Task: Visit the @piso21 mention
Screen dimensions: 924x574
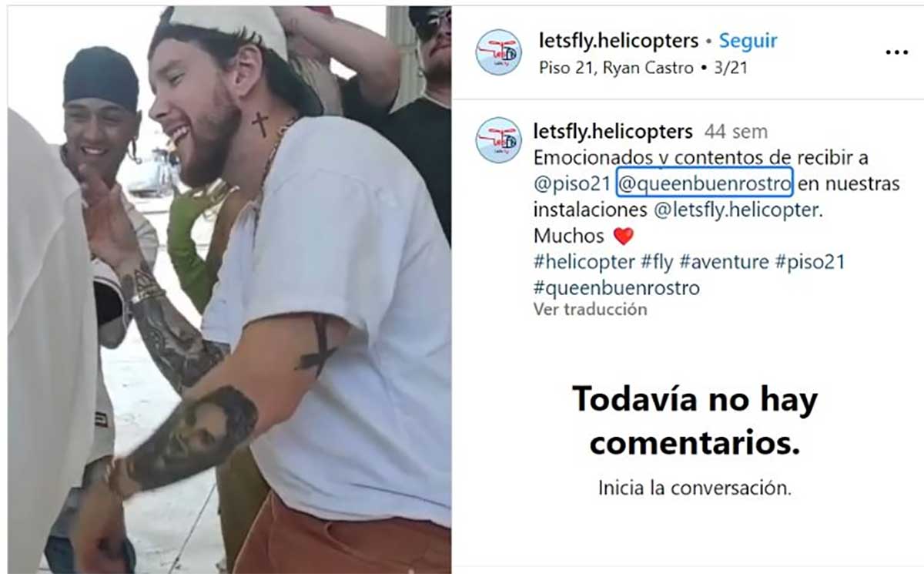Action: [x=572, y=184]
